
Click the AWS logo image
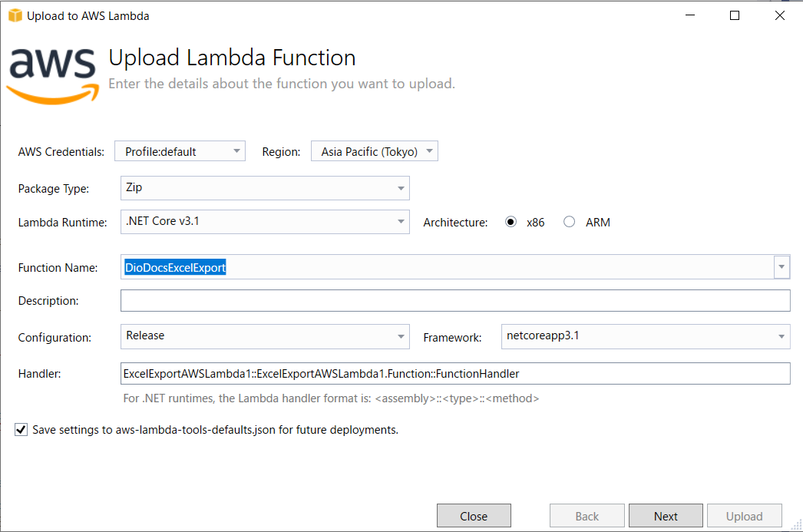[x=53, y=76]
